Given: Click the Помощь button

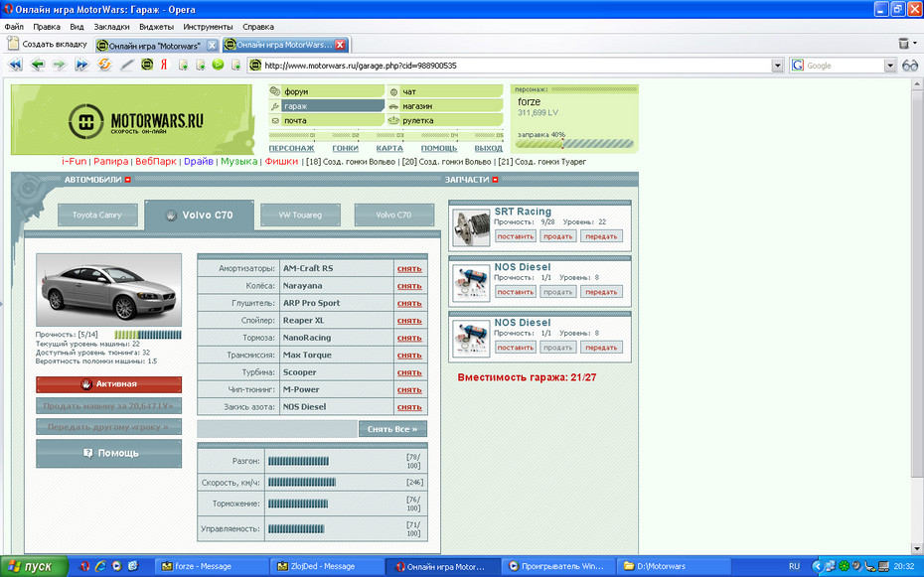Looking at the screenshot, I should pyautogui.click(x=109, y=453).
